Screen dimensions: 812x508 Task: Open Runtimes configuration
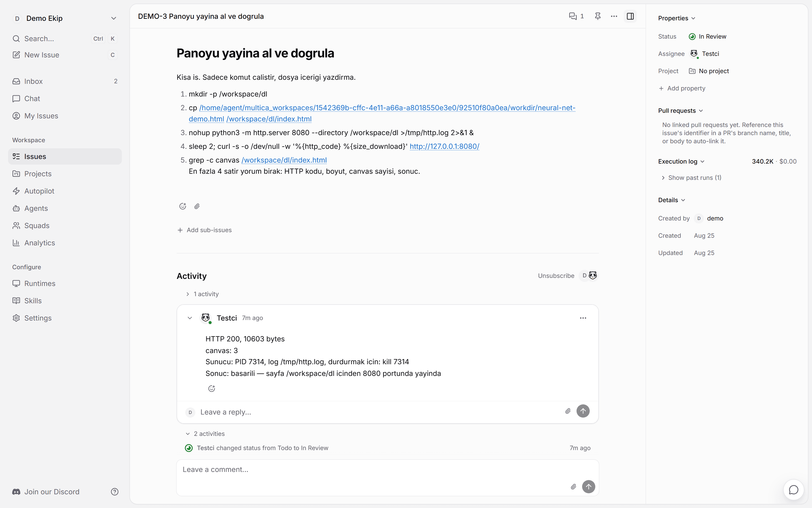(x=65, y=283)
